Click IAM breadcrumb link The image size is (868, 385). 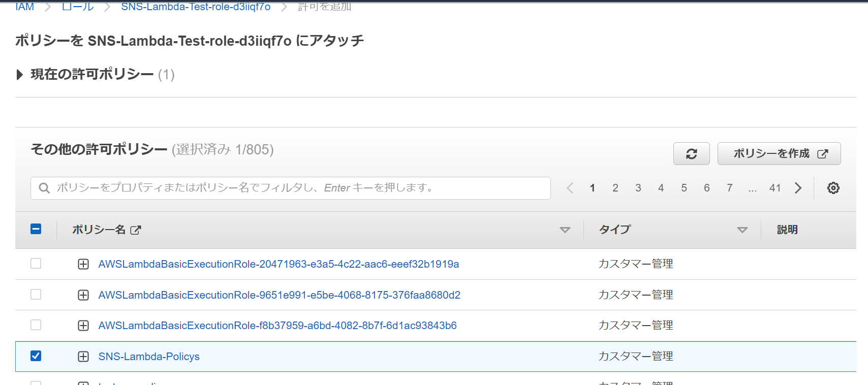pos(24,7)
